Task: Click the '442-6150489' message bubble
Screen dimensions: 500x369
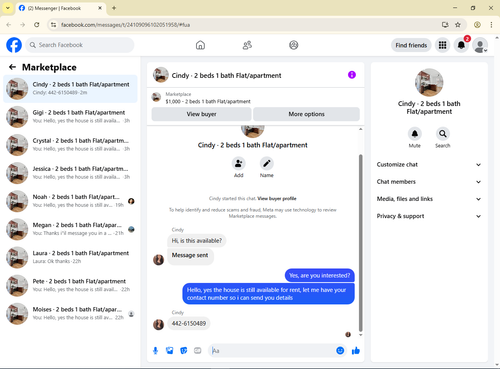Action: pos(189,323)
